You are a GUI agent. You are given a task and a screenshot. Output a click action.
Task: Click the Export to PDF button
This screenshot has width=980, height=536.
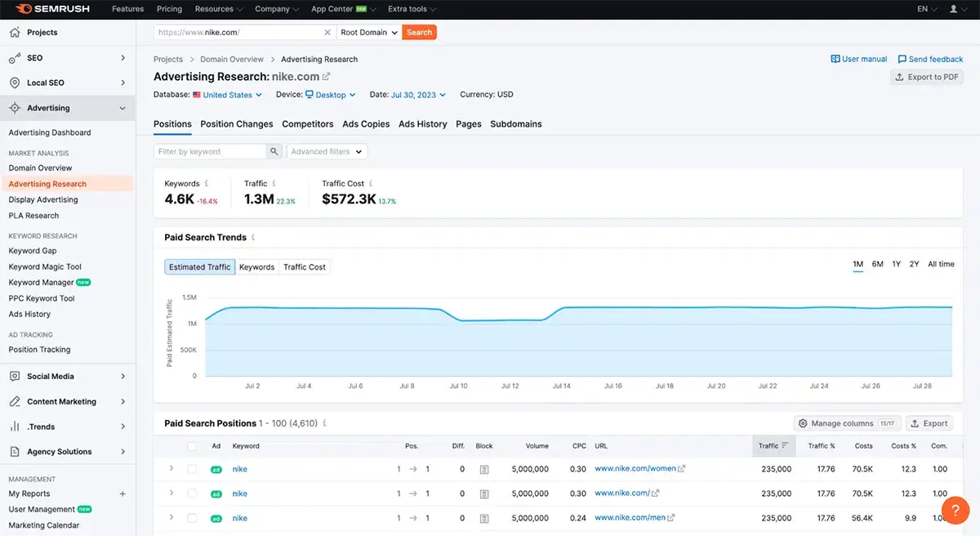(x=926, y=76)
